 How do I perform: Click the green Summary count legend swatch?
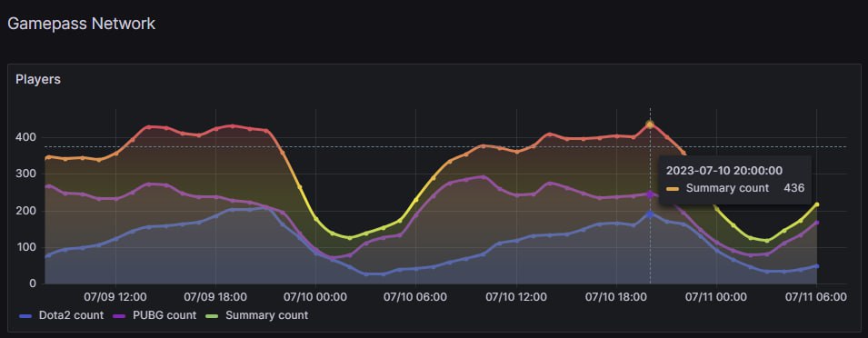pyautogui.click(x=213, y=316)
